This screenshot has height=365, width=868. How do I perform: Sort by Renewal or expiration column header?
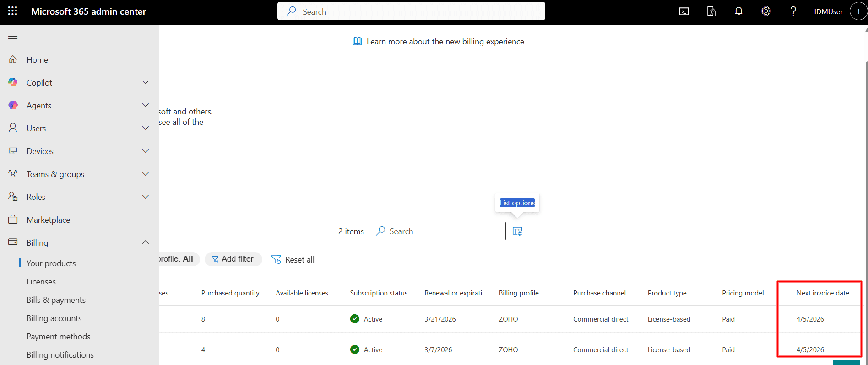point(456,293)
